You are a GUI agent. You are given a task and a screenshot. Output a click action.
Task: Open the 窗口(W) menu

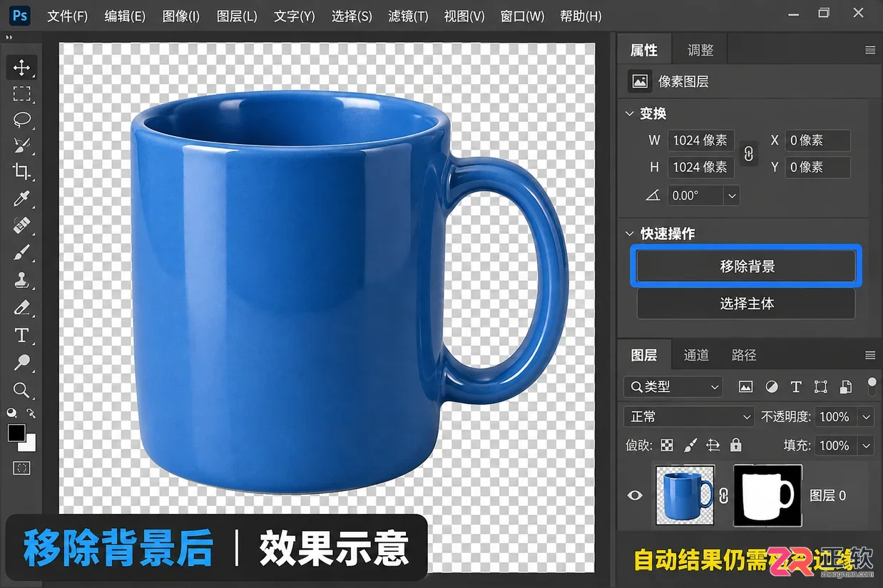pos(522,16)
